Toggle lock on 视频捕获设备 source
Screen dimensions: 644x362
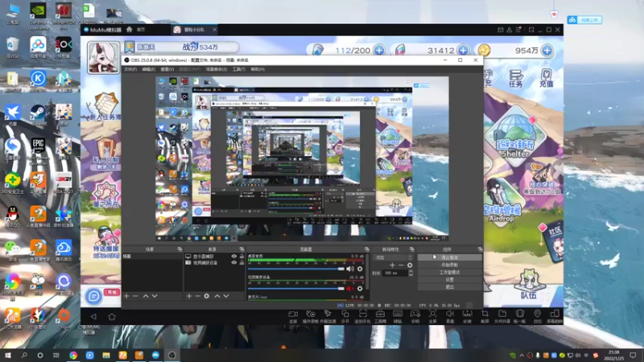[x=242, y=263]
